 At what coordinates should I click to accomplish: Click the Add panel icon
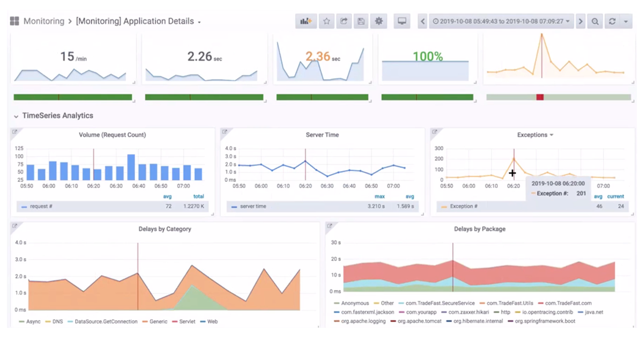coord(306,21)
